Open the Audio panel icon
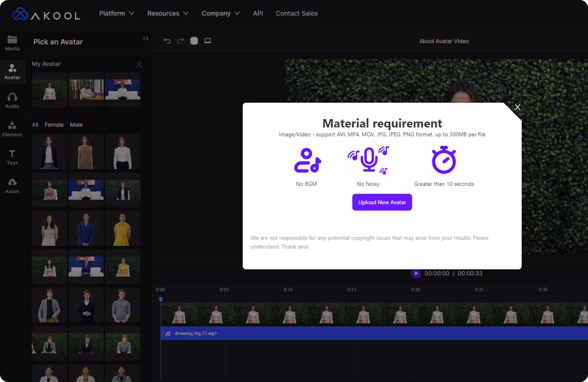 (12, 101)
